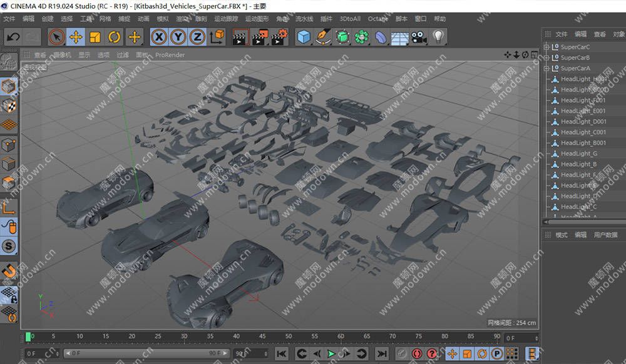The height and width of the screenshot is (364, 626).
Task: Select HeadLight_G in the object list
Action: coord(578,153)
